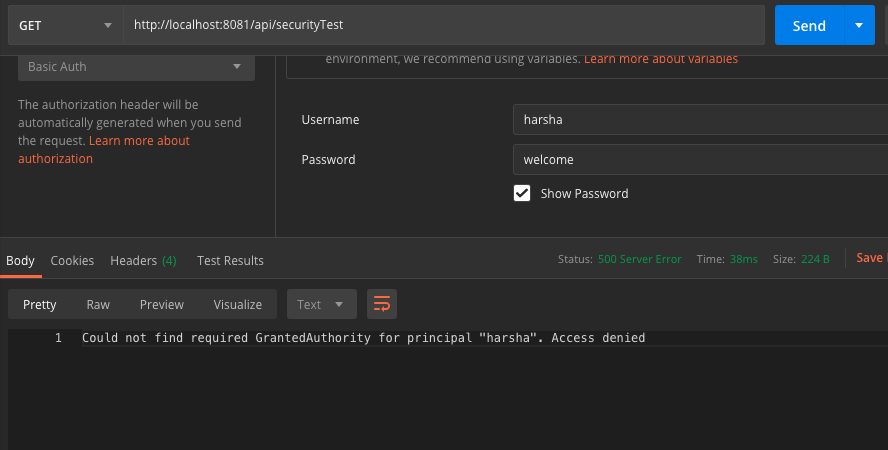Open the Headers response tab
The image size is (888, 450).
[x=143, y=260]
